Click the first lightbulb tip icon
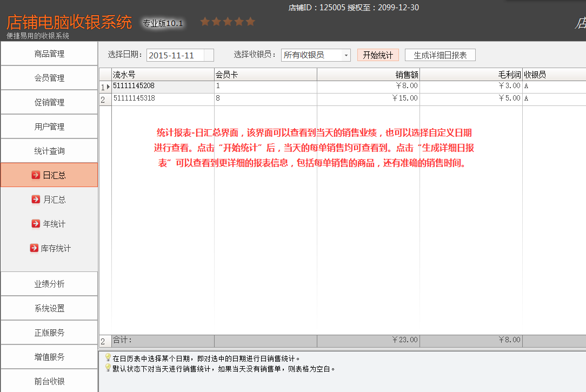 click(x=108, y=357)
